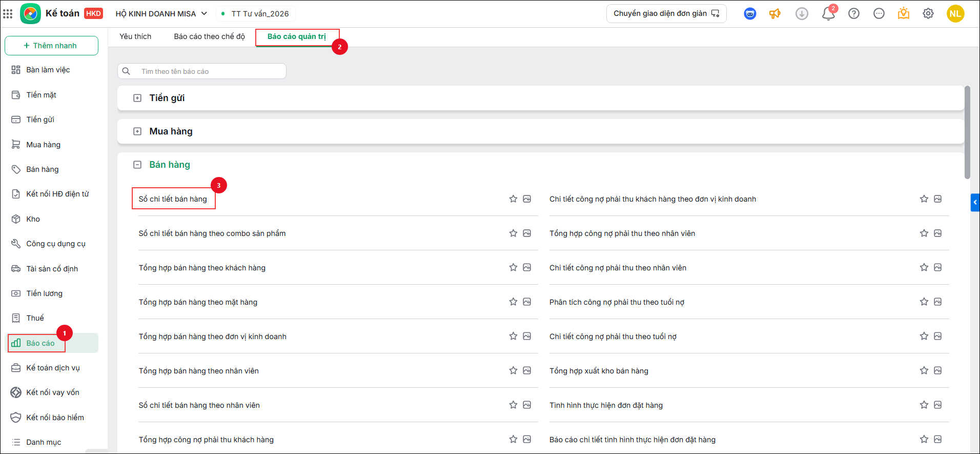Select the Báo cáo quản trị tab

pyautogui.click(x=297, y=36)
